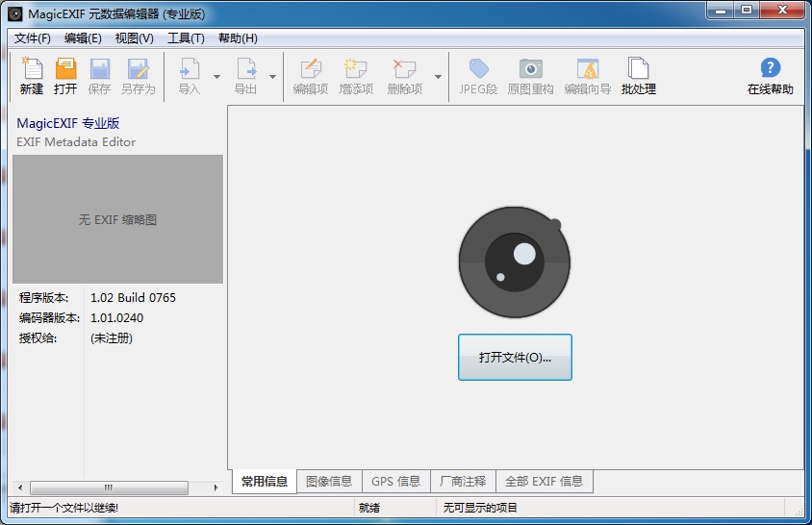Switch to the 厂商注释 tab
The height and width of the screenshot is (525, 812).
click(463, 482)
